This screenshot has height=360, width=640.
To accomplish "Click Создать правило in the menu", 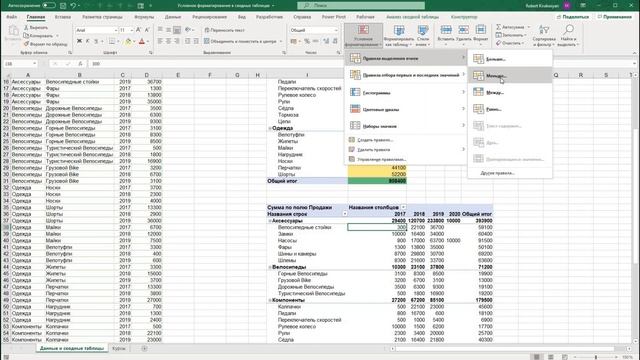I will click(375, 140).
